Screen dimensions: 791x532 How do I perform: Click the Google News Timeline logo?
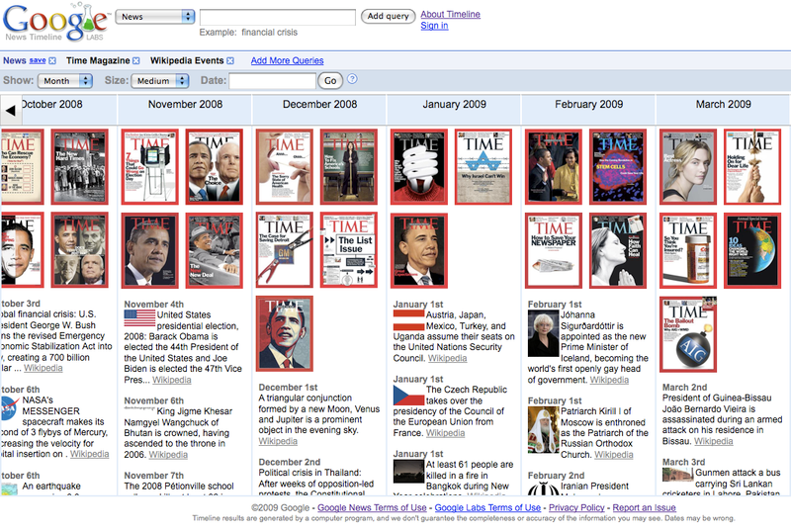[55, 22]
